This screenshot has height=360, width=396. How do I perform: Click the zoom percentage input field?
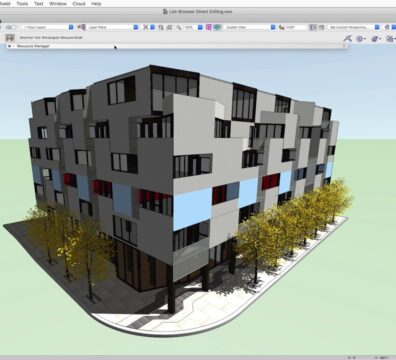pos(190,27)
